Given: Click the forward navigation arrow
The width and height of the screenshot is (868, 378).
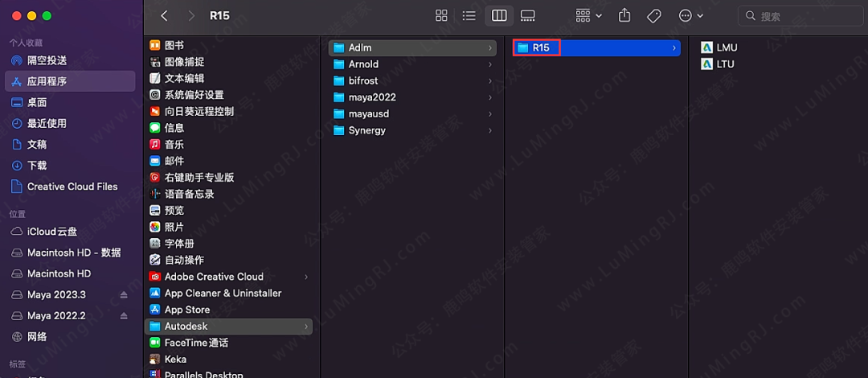Looking at the screenshot, I should click(x=190, y=16).
